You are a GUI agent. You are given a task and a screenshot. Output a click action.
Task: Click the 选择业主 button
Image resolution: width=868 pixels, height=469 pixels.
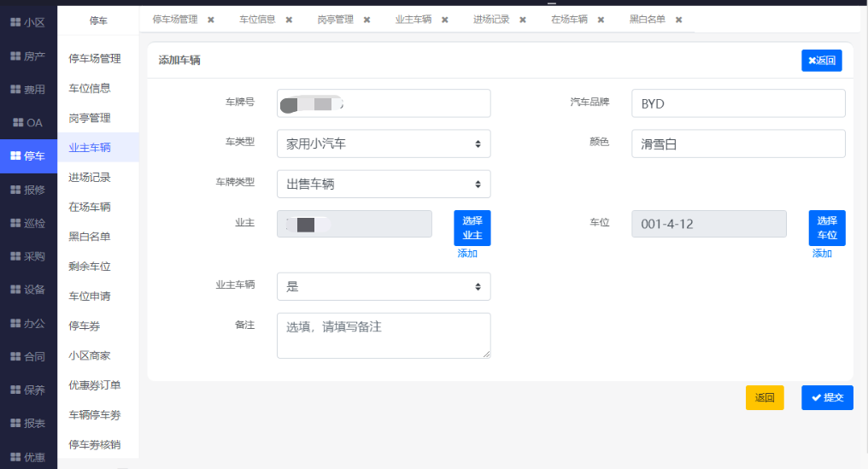[472, 228]
